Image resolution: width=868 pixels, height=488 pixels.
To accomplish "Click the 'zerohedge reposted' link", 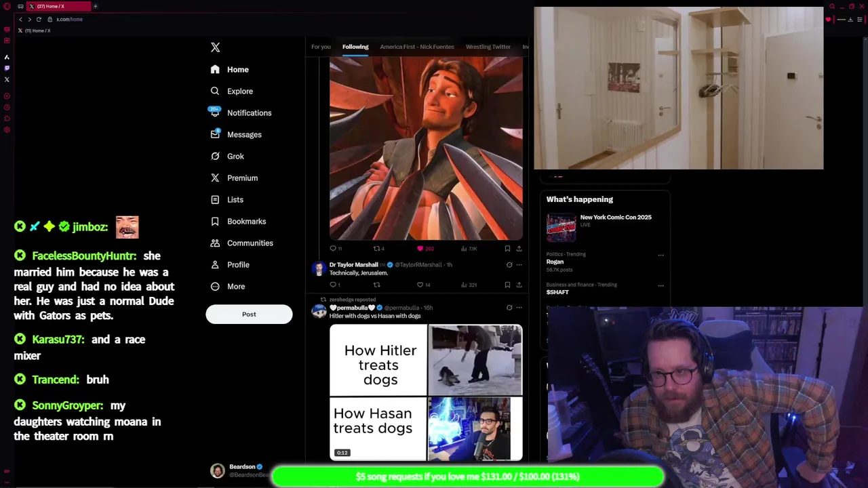I will pos(352,300).
